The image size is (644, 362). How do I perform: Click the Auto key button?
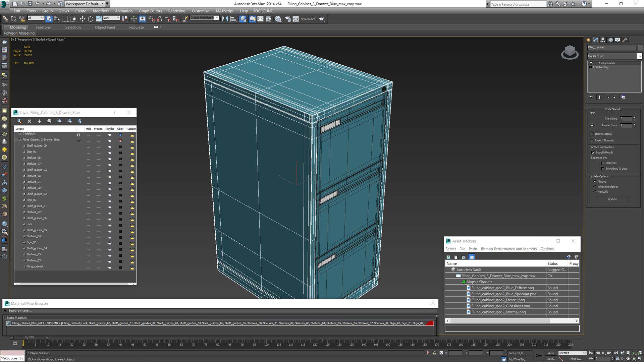point(551,353)
